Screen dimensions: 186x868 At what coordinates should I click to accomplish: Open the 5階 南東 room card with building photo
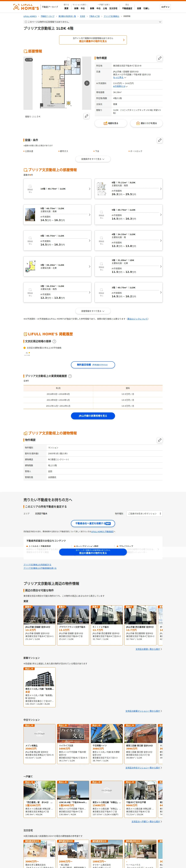tap(57, 215)
